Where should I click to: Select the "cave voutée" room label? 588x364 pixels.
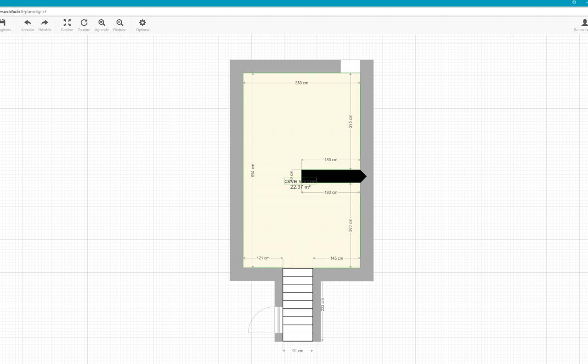(300, 181)
